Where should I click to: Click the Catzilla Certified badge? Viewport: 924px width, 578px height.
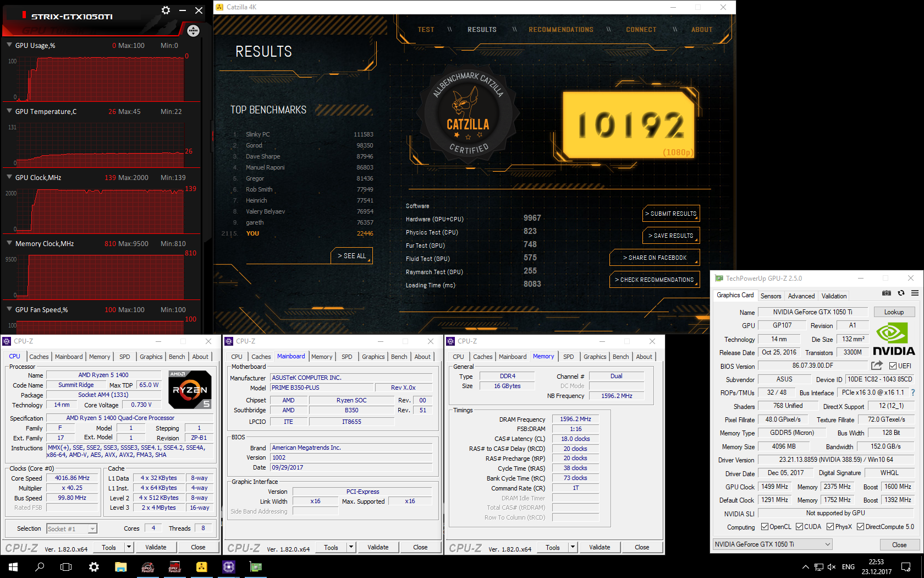coord(468,113)
